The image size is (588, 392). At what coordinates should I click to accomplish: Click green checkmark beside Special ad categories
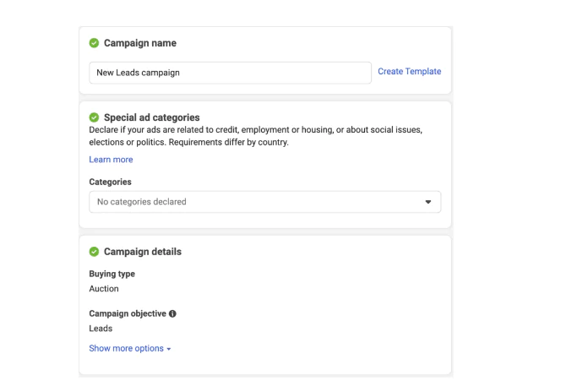coord(94,117)
